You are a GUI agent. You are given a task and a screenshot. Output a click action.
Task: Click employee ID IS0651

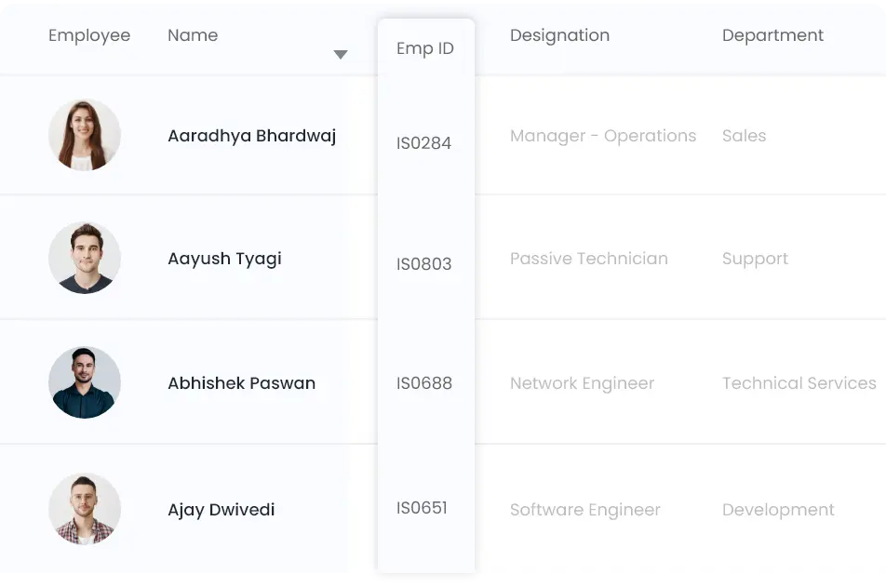422,508
